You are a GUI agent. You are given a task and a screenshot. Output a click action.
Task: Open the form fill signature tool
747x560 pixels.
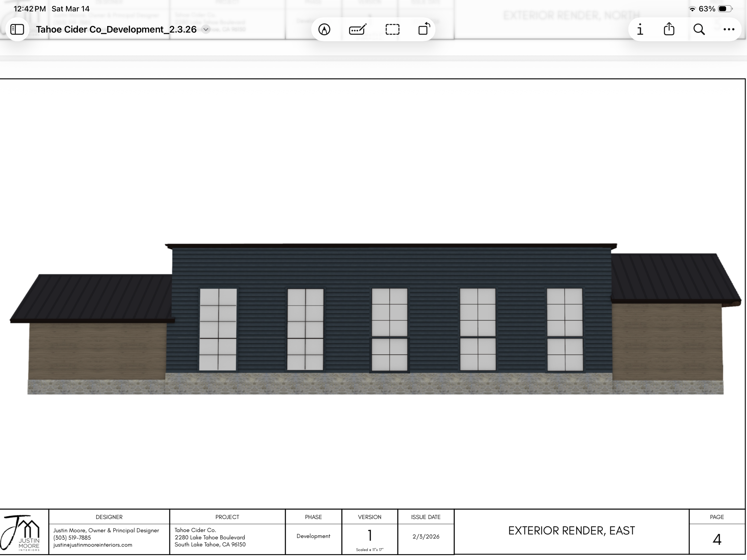pos(358,29)
